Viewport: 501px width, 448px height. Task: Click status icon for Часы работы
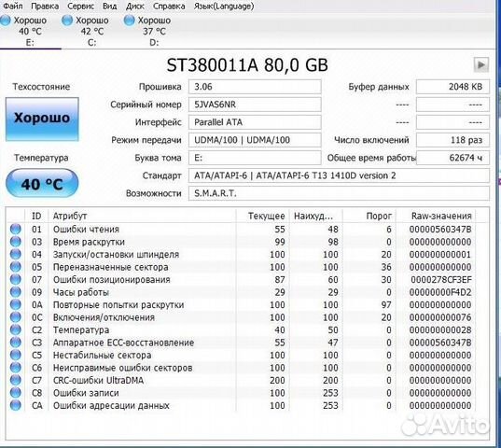15,292
